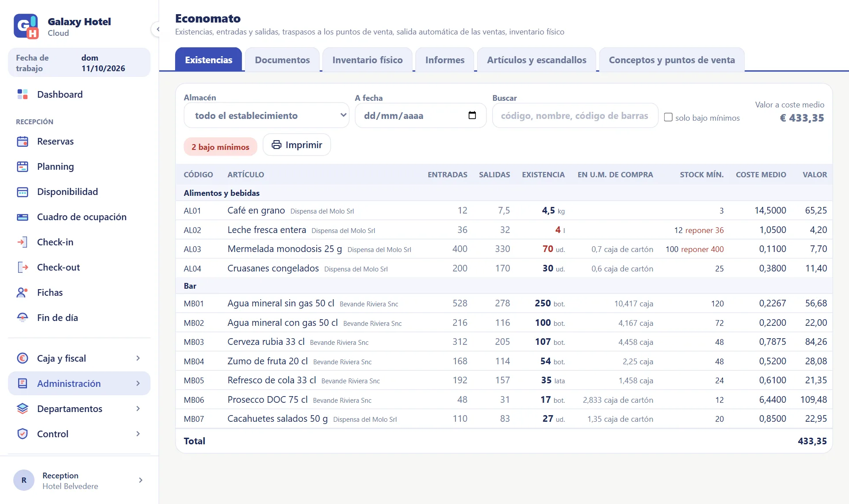This screenshot has width=849, height=504.
Task: Click the Reservas calendar icon
Action: pos(23,141)
